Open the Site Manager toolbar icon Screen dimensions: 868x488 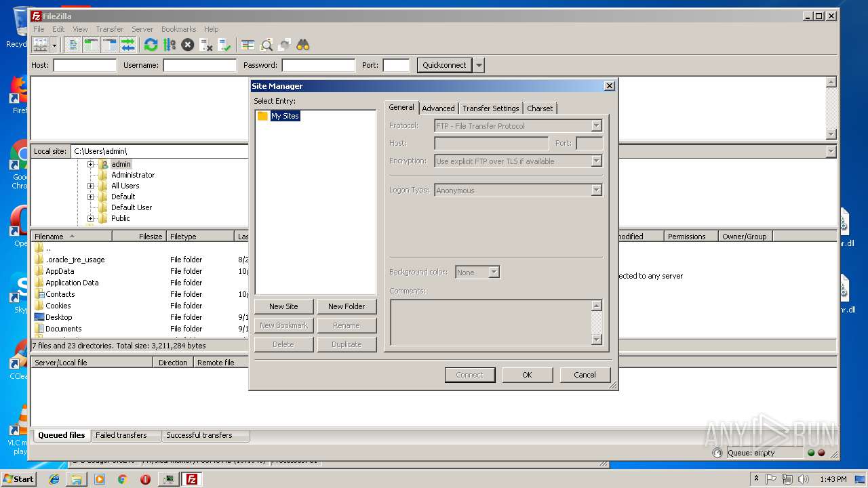pyautogui.click(x=40, y=45)
